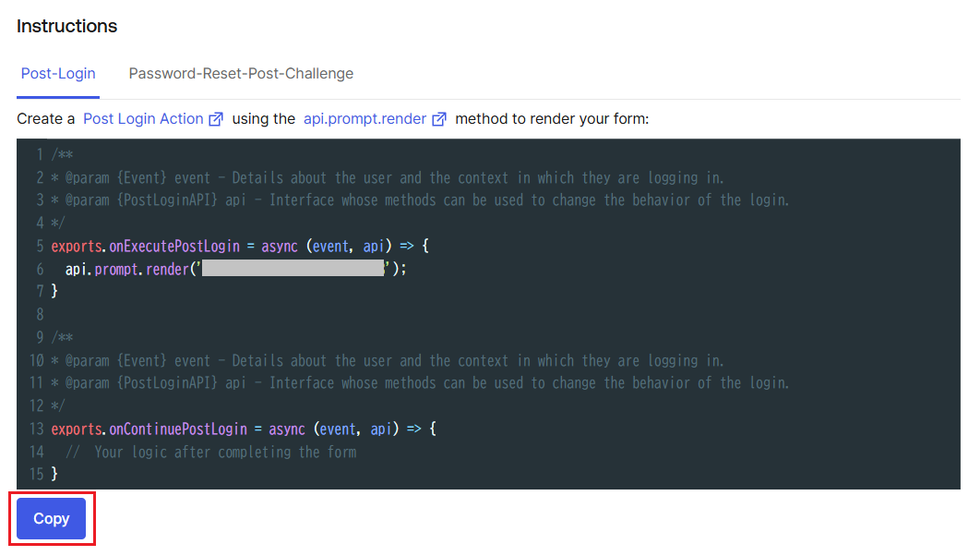Click the first @param {Event} comment line
The height and width of the screenshot is (556, 980).
(388, 177)
